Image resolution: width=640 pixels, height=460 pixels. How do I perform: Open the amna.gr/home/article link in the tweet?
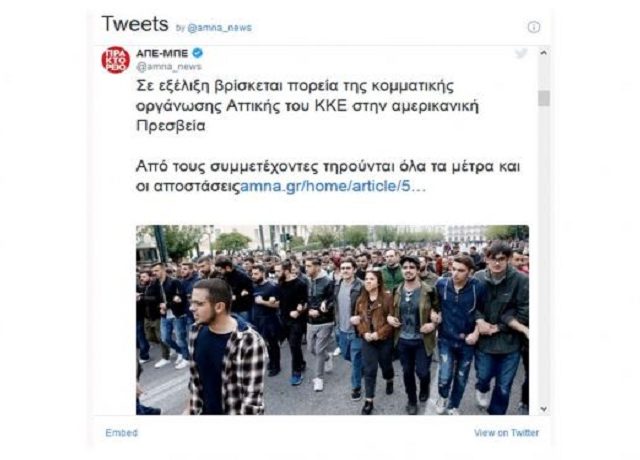coord(333,186)
